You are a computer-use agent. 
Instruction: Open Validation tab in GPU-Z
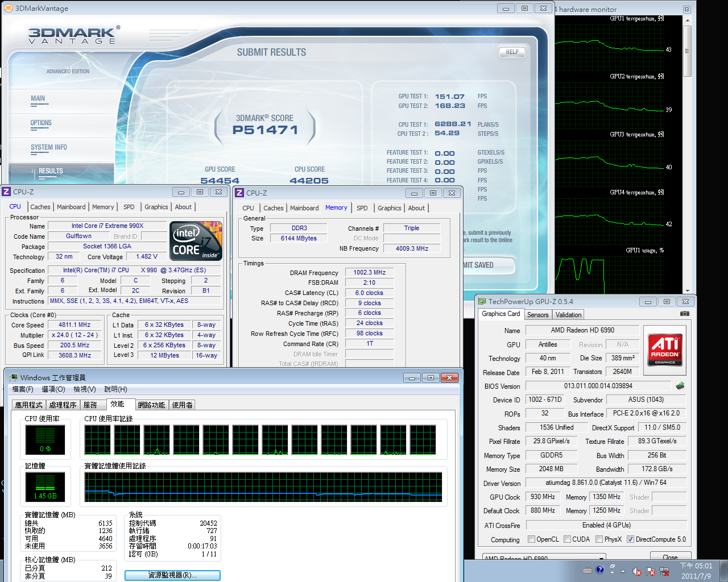[x=569, y=315]
